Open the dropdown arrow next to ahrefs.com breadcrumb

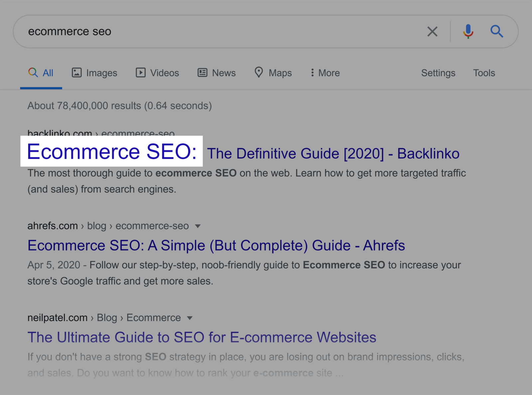tap(198, 226)
